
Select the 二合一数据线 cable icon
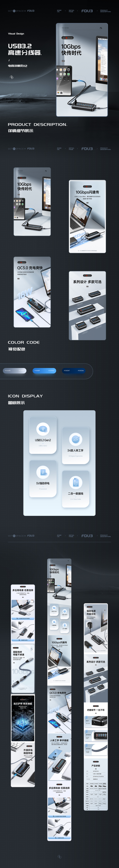coord(76,482)
